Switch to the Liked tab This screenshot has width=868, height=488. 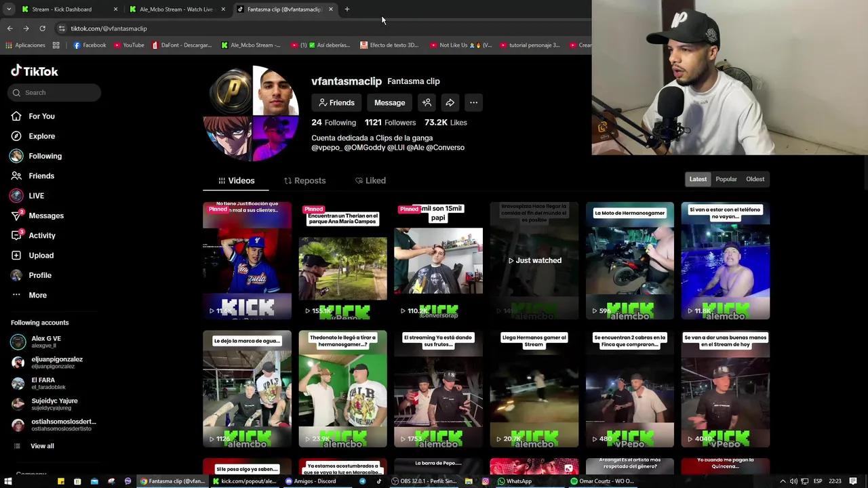point(370,180)
